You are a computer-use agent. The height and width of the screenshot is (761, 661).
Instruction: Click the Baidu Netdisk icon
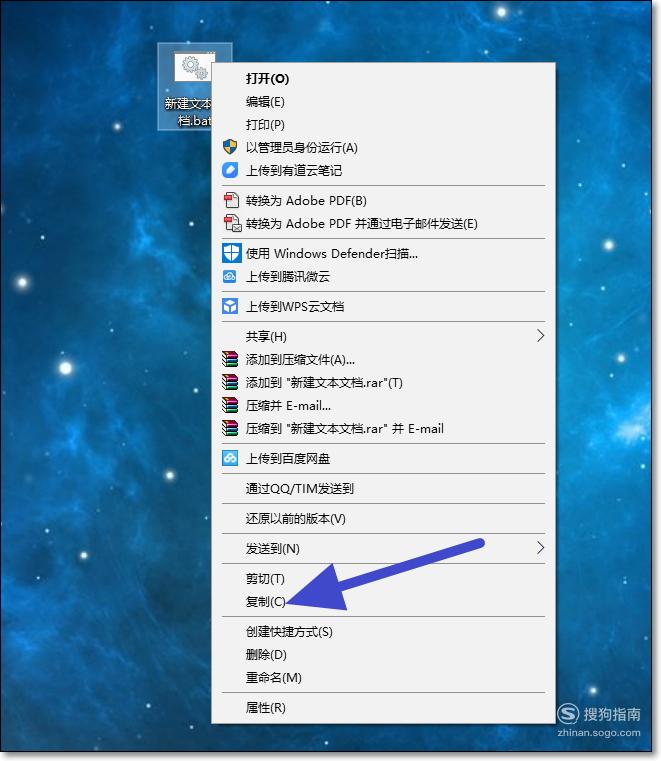pyautogui.click(x=230, y=458)
